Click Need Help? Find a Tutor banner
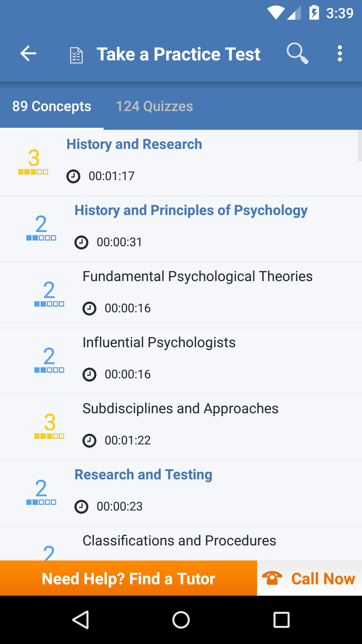Image resolution: width=362 pixels, height=644 pixels. pos(128,578)
